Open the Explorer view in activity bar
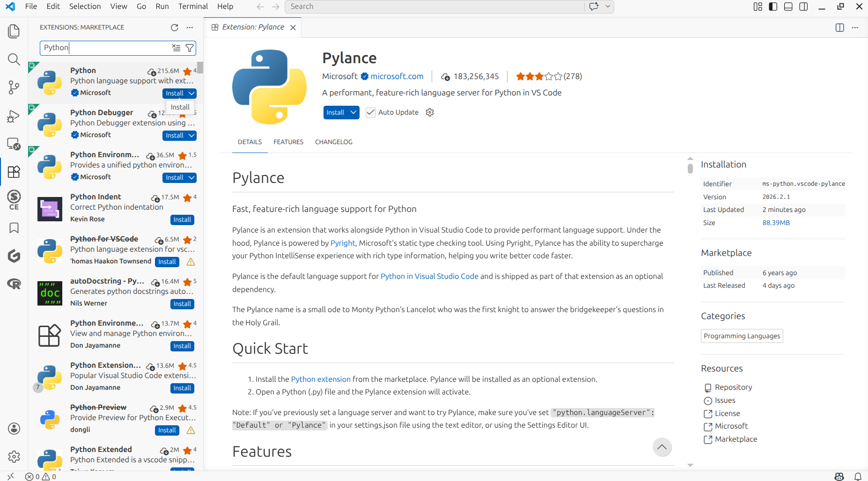 [x=14, y=31]
